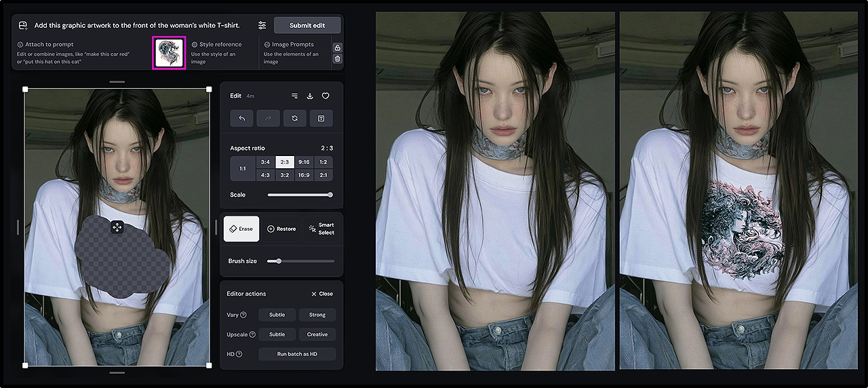
Task: Click the trash icon to remove attachments
Action: click(x=338, y=59)
